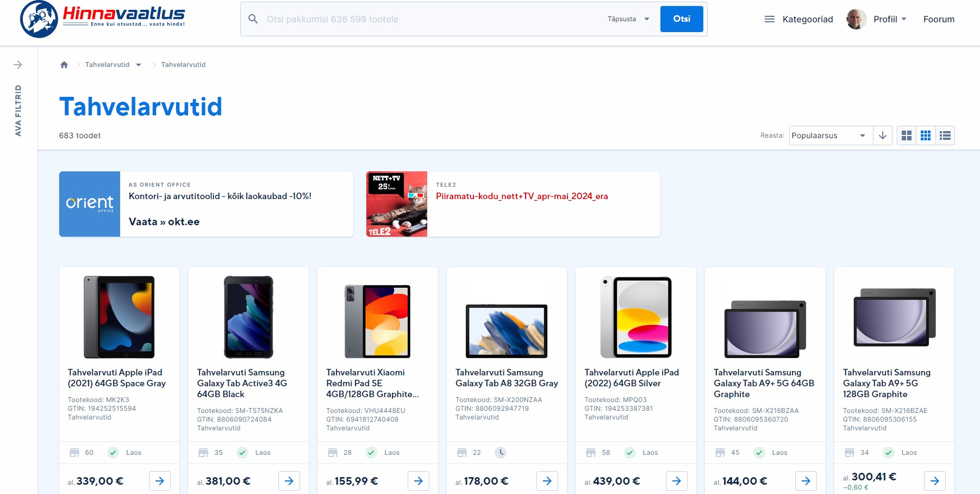Click the Hinnavaatlus logo
This screenshot has width=980, height=494.
tap(102, 19)
